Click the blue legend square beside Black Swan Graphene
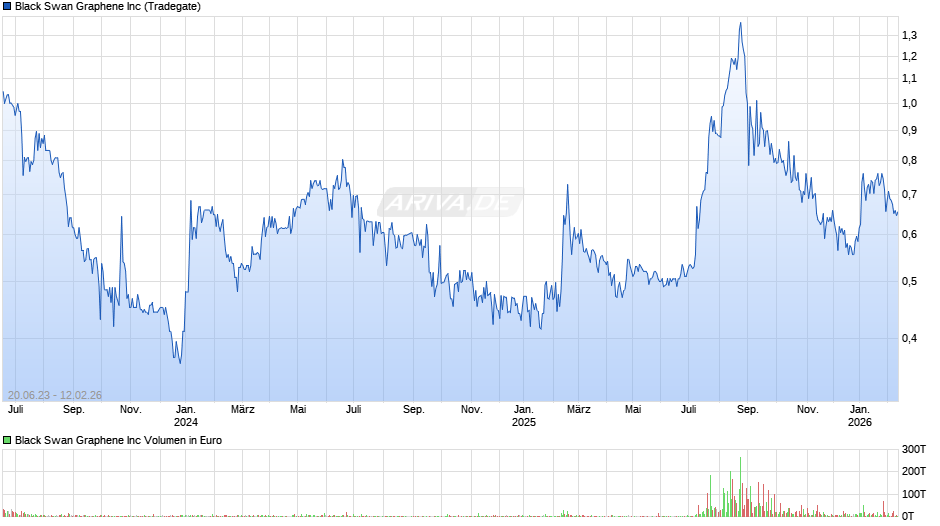This screenshot has width=940, height=526. pos(7,7)
